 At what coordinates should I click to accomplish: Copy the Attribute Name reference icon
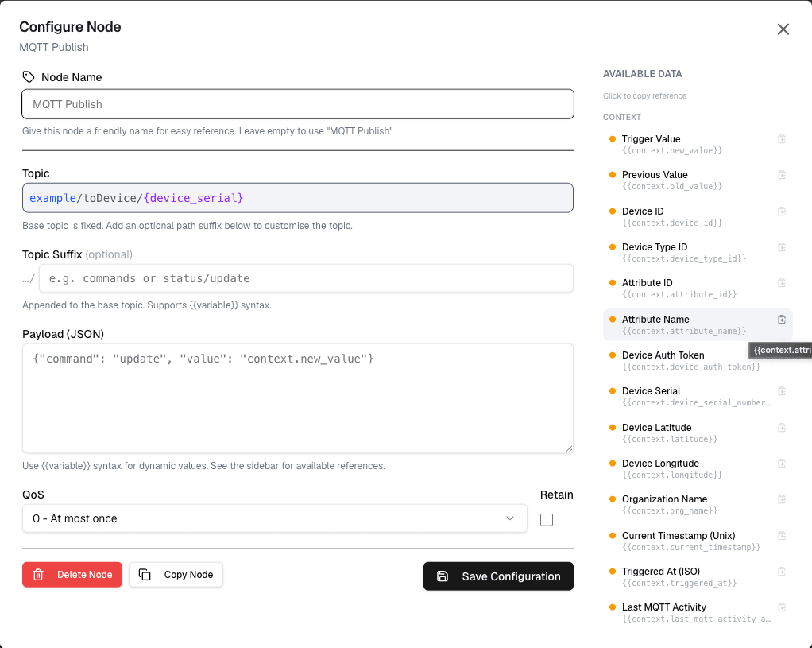[x=782, y=320]
